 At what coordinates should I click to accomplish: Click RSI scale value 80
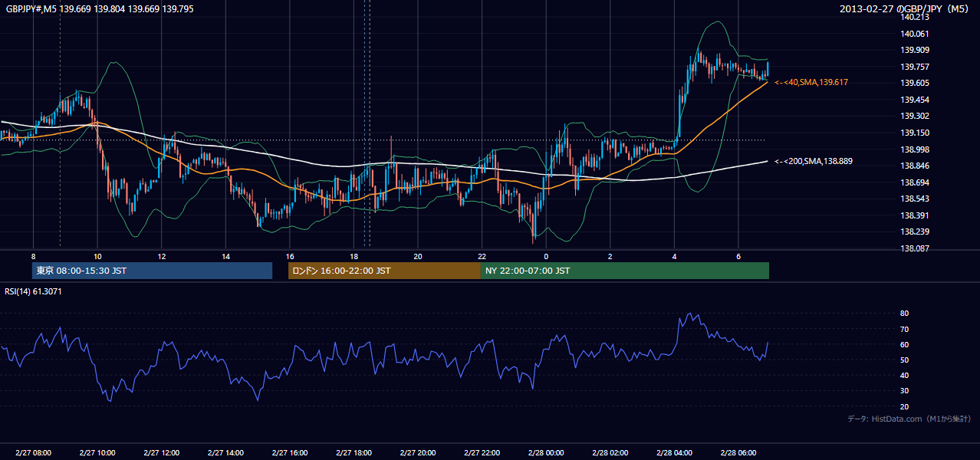pyautogui.click(x=904, y=314)
